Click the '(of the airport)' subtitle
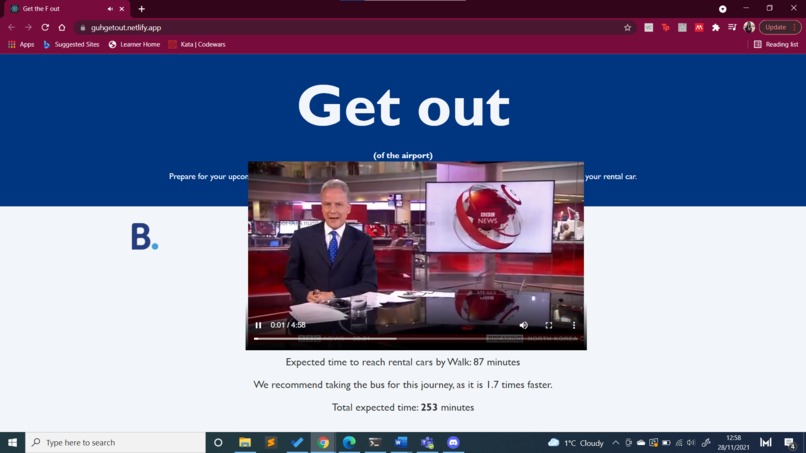This screenshot has width=806, height=453. pos(403,155)
